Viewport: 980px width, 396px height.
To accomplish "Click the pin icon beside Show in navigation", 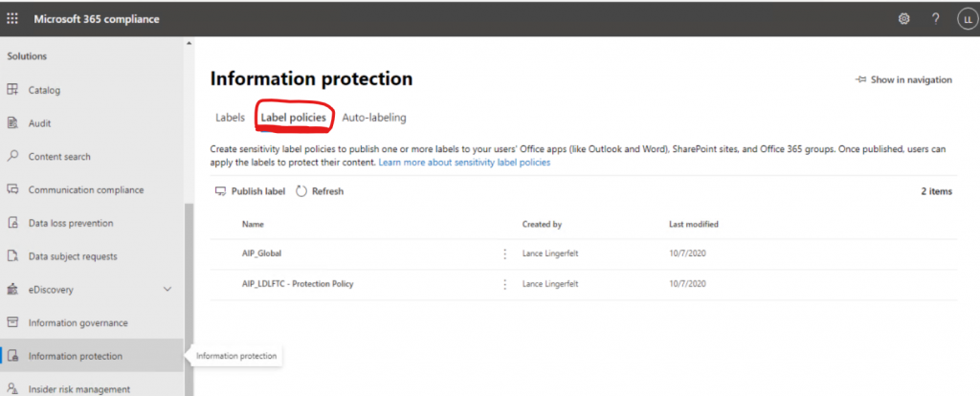I will click(861, 80).
